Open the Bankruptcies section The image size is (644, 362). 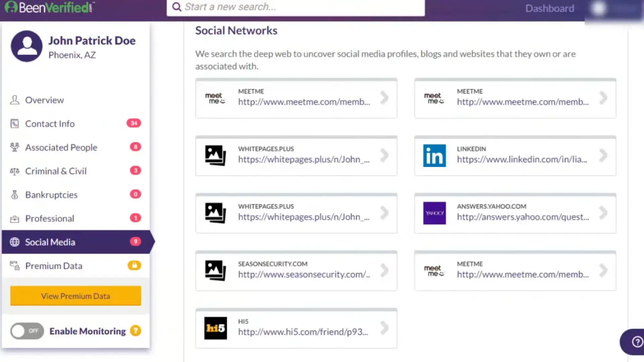click(75, 195)
